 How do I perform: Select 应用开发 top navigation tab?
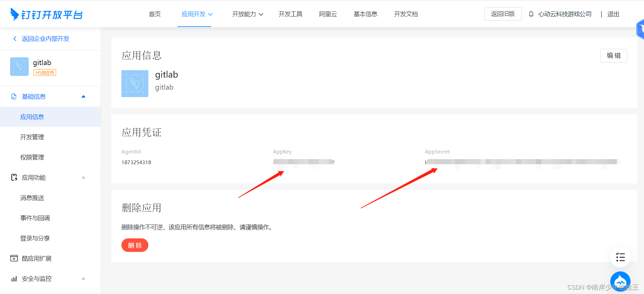click(x=194, y=14)
